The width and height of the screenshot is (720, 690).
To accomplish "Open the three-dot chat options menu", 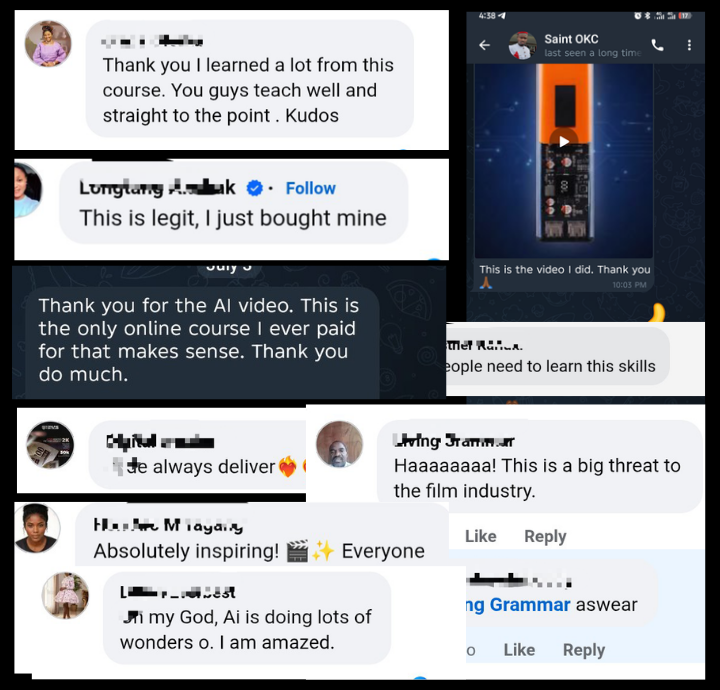I will pos(689,45).
